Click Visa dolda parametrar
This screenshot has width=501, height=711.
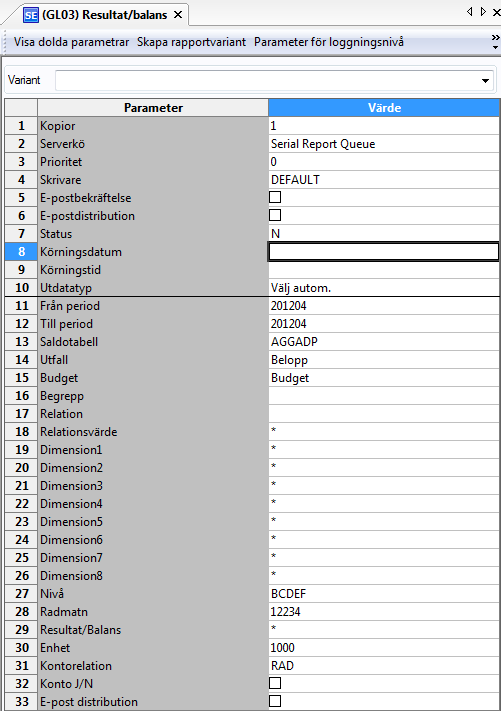71,42
